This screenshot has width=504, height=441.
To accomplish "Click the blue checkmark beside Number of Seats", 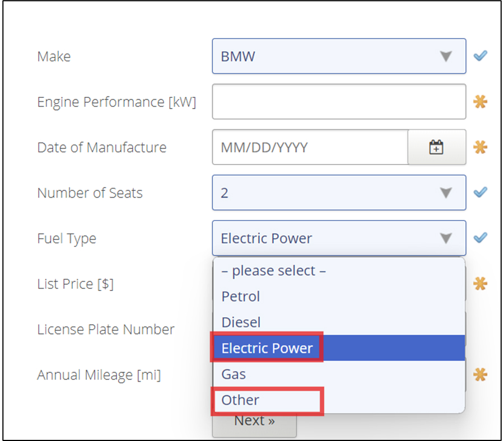I will coord(480,193).
